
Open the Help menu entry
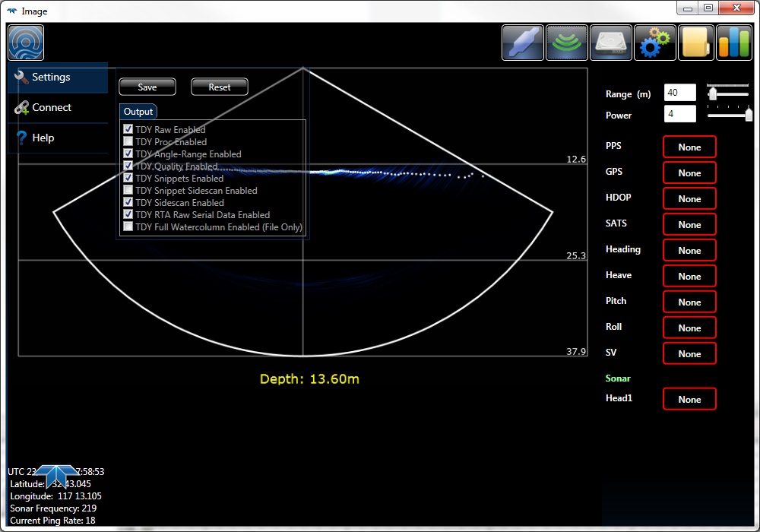(x=43, y=138)
